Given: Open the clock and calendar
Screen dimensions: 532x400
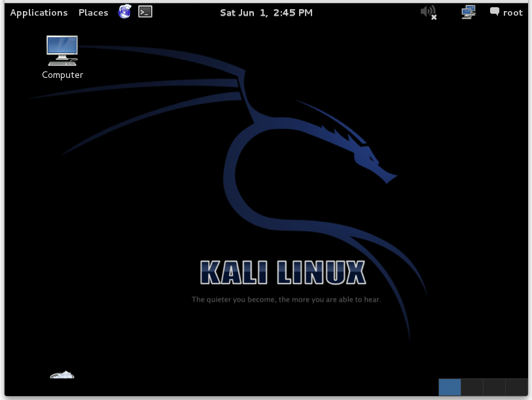Looking at the screenshot, I should point(266,12).
